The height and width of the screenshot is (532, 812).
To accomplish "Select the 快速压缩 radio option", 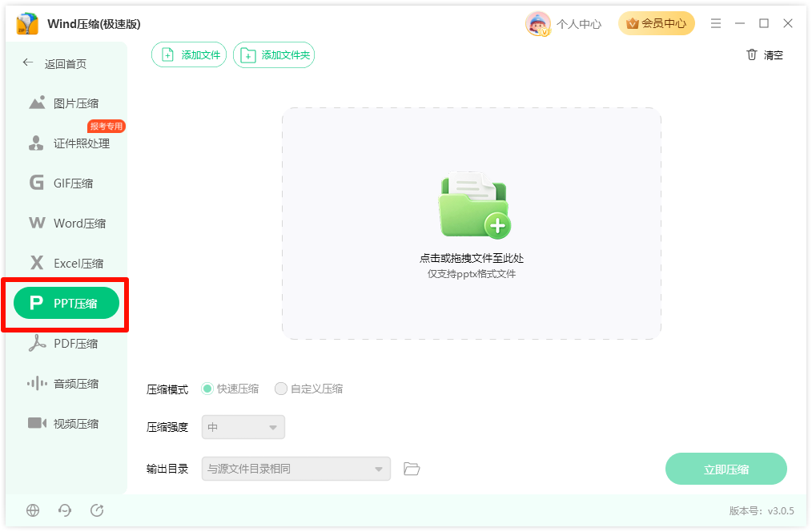I will tap(230, 389).
